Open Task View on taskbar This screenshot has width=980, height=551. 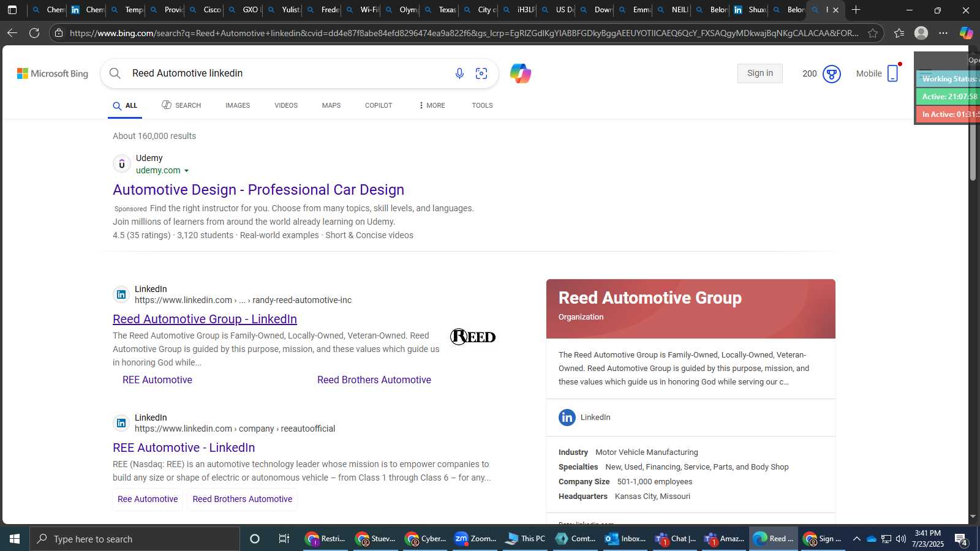[284, 539]
